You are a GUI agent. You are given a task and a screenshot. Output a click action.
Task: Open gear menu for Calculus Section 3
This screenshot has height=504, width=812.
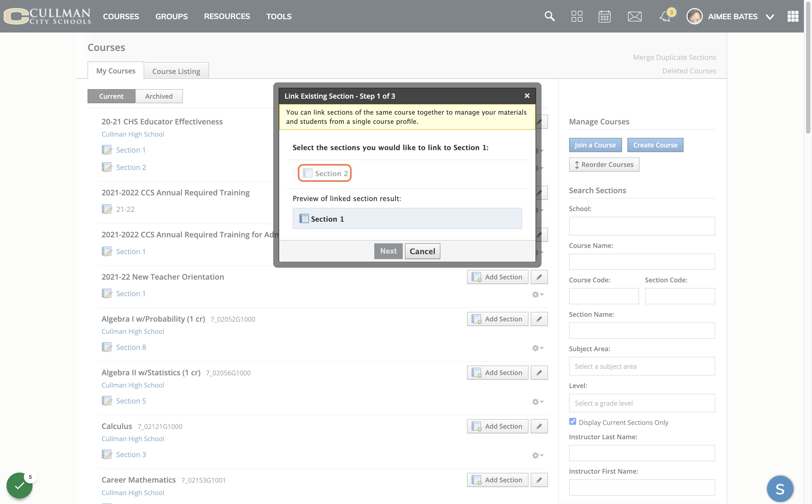click(x=537, y=455)
